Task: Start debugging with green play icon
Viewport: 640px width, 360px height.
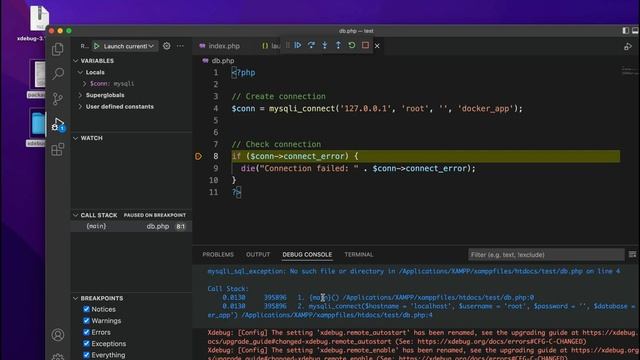Action: click(96, 46)
